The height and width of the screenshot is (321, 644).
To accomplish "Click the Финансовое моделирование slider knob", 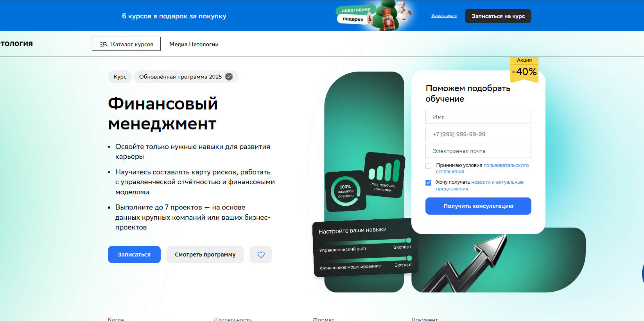I will (409, 258).
